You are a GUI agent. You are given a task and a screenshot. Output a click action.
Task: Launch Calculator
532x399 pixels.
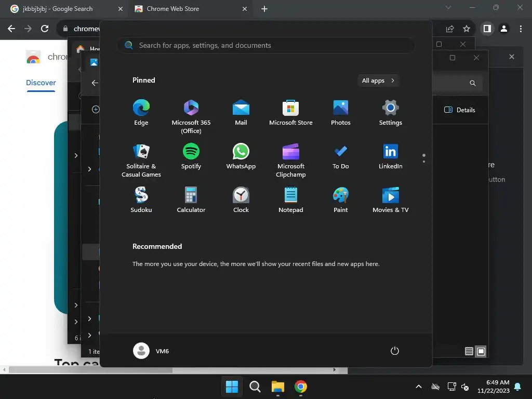click(x=191, y=200)
